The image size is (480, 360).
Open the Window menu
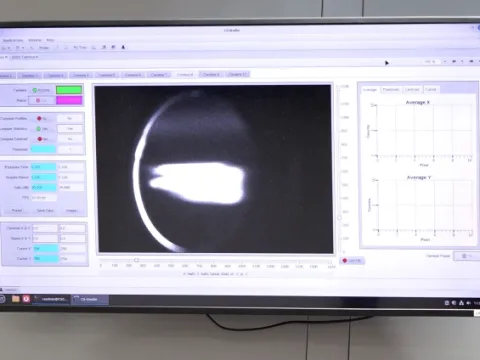click(x=35, y=40)
